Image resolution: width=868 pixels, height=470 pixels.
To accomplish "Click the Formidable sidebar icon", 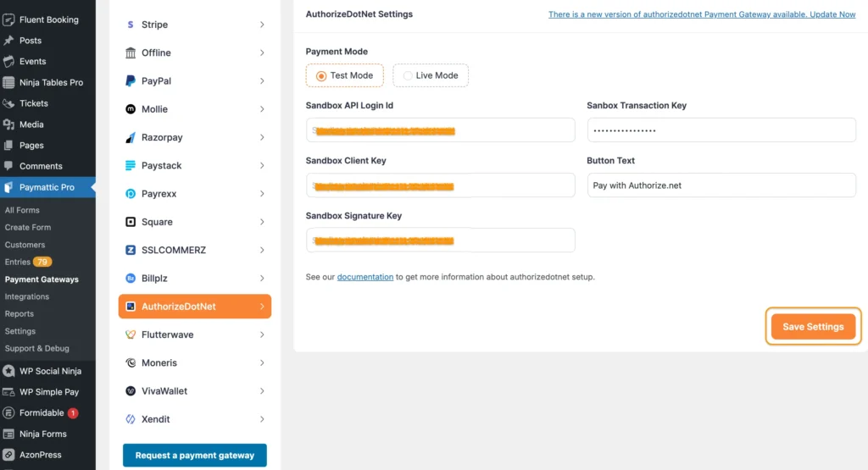I will coord(8,413).
